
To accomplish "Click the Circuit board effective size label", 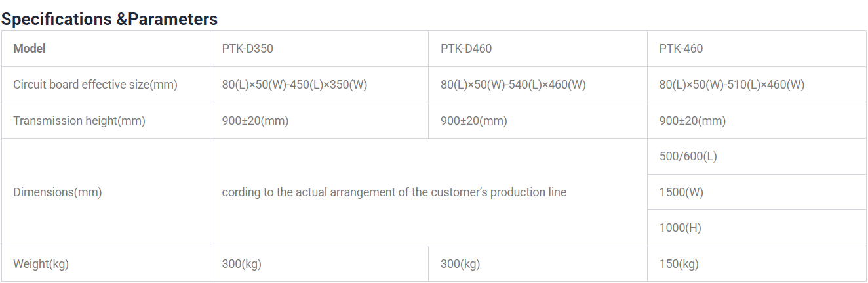I will 95,85.
